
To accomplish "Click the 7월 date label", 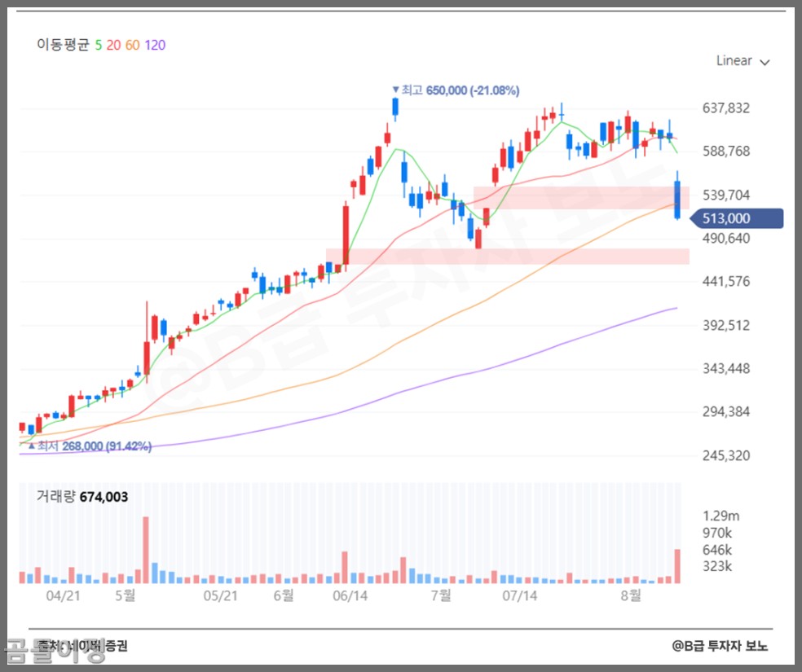I will point(441,595).
